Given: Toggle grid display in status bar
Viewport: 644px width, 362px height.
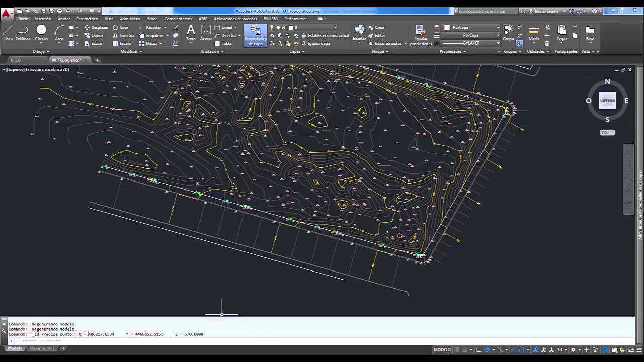Looking at the screenshot, I should click(x=457, y=350).
